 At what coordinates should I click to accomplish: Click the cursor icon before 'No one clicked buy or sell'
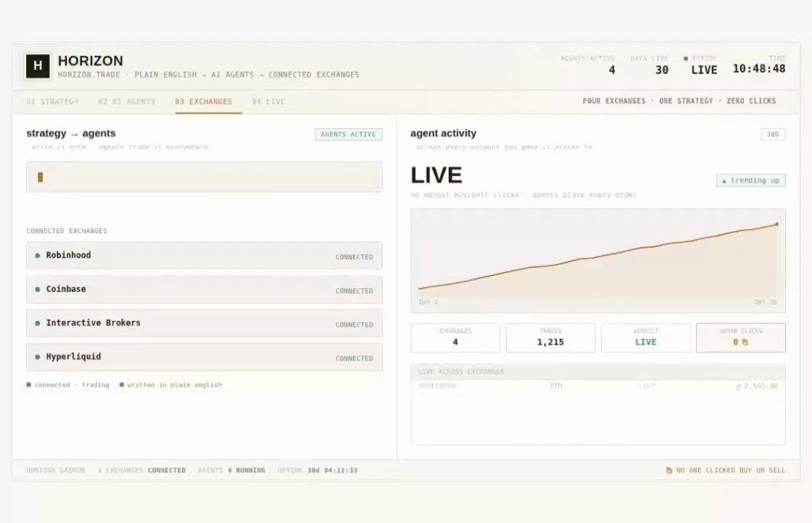coord(669,470)
